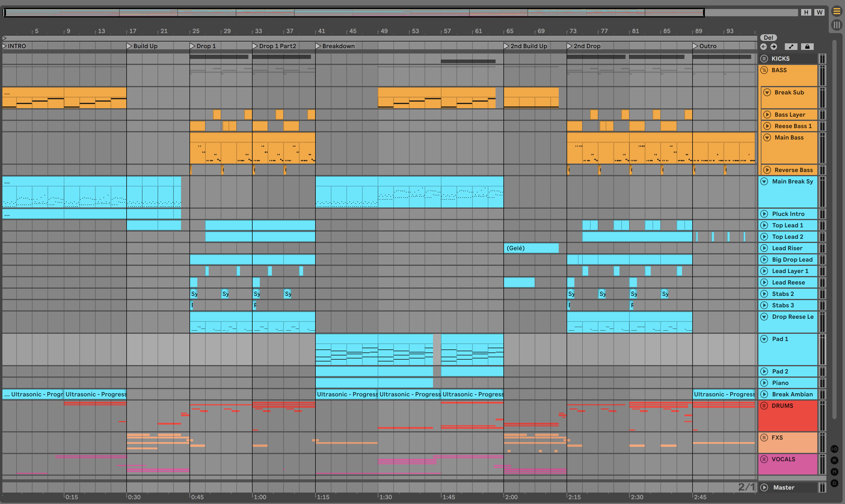
Task: Click the Top Lead 2 track unfold icon
Action: (764, 237)
